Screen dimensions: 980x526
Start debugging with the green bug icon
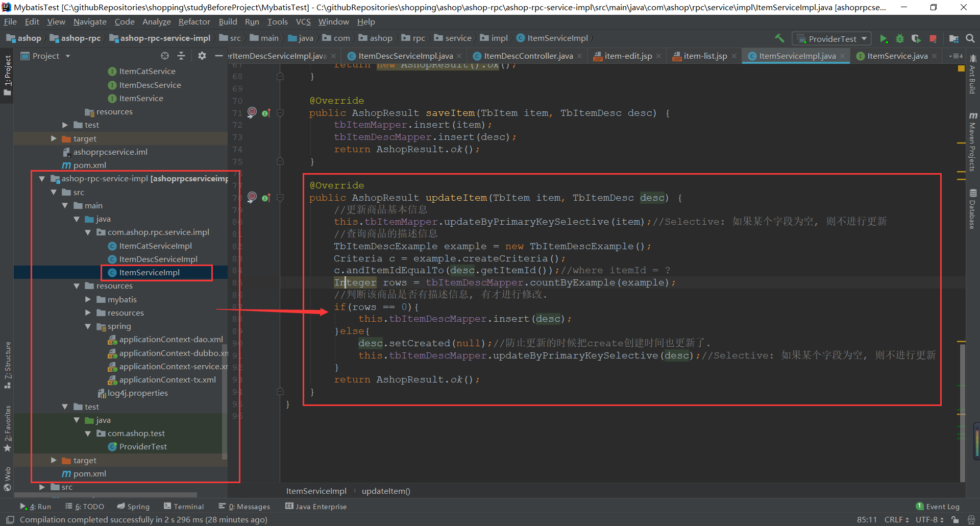pyautogui.click(x=900, y=39)
